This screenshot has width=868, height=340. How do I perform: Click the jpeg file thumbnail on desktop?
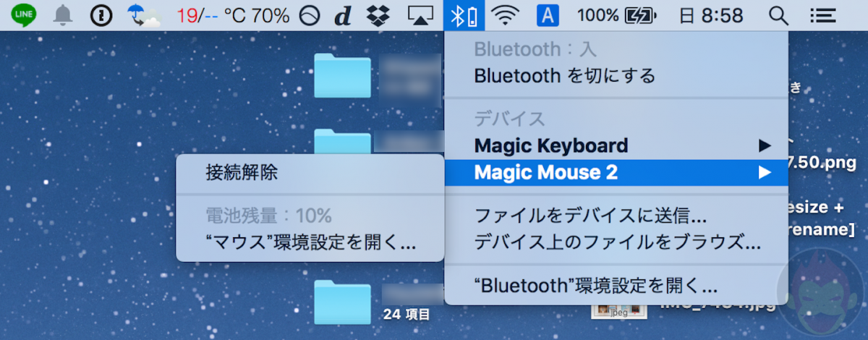click(x=618, y=310)
